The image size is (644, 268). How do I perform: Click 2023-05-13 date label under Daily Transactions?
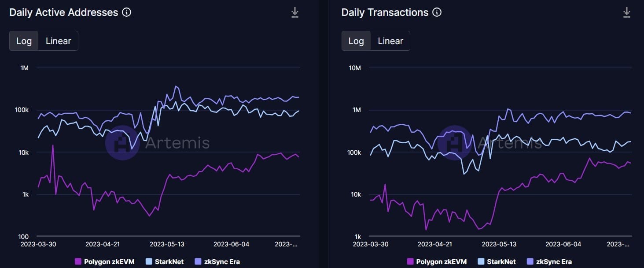click(x=499, y=244)
